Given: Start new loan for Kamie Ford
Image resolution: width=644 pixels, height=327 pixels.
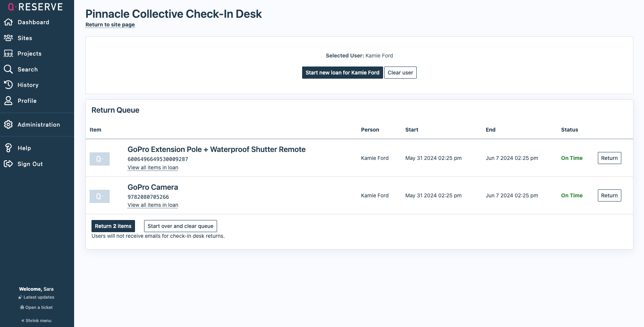Looking at the screenshot, I should coord(342,73).
